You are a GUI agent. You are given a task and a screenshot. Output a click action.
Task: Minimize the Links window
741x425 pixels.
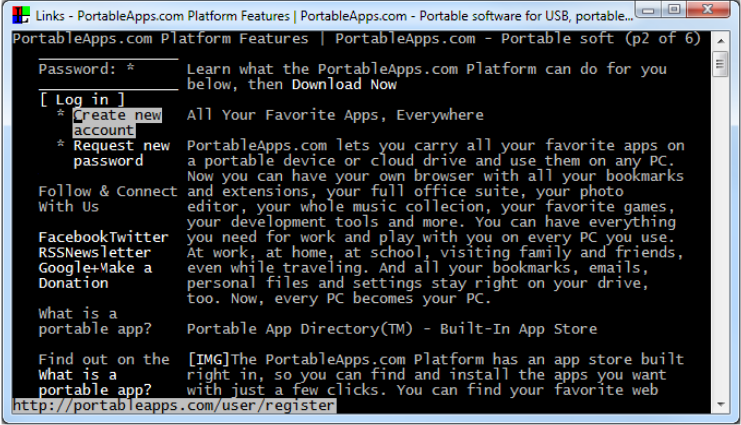[x=649, y=10]
